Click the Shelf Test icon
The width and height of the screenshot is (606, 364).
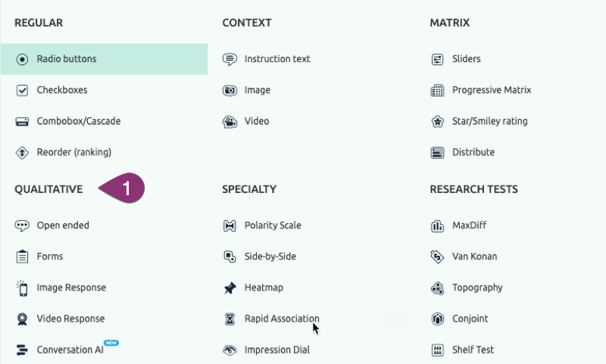437,350
